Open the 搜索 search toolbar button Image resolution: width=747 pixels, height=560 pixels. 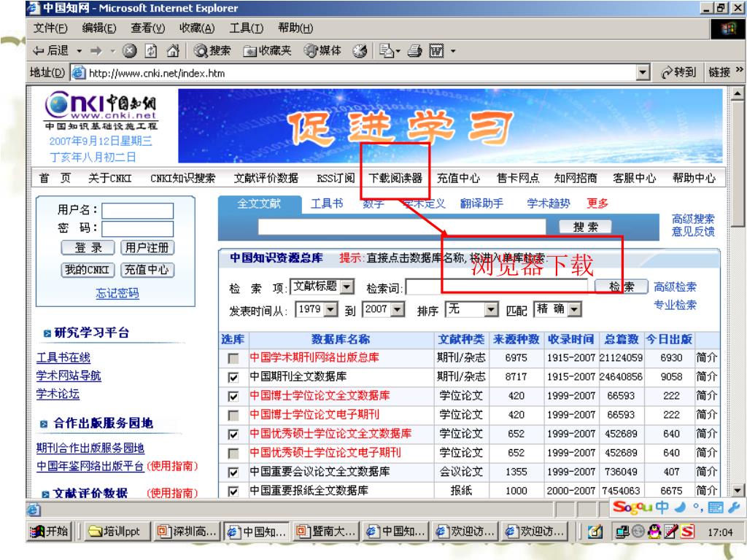coord(212,50)
